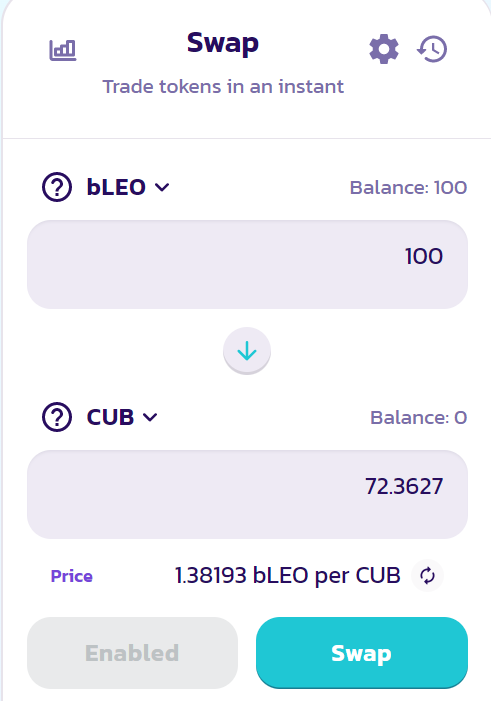
Task: Click the CUB token question-mark logo
Action: [x=57, y=417]
